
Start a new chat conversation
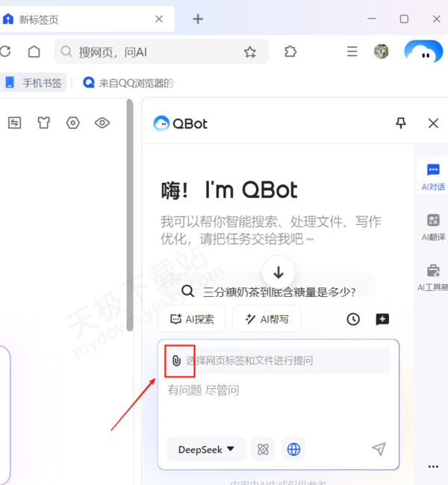coord(382,319)
